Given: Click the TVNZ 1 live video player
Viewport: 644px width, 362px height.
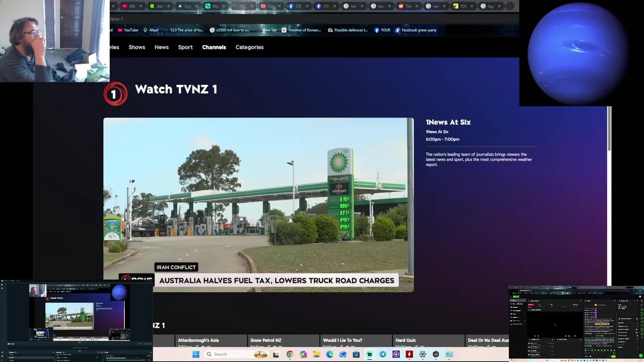Looking at the screenshot, I should [x=259, y=205].
